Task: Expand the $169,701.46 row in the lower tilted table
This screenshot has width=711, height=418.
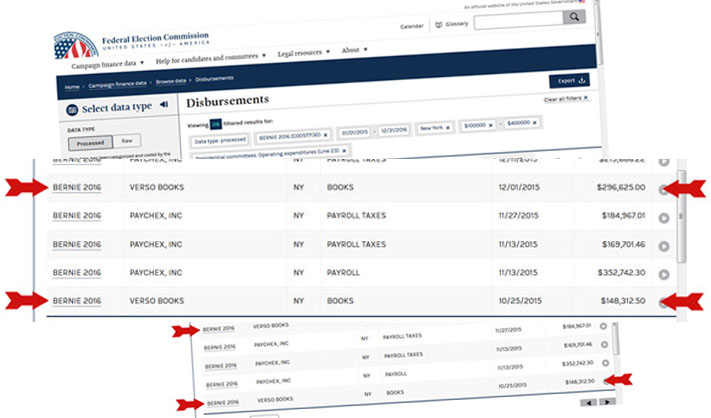Action: click(604, 345)
